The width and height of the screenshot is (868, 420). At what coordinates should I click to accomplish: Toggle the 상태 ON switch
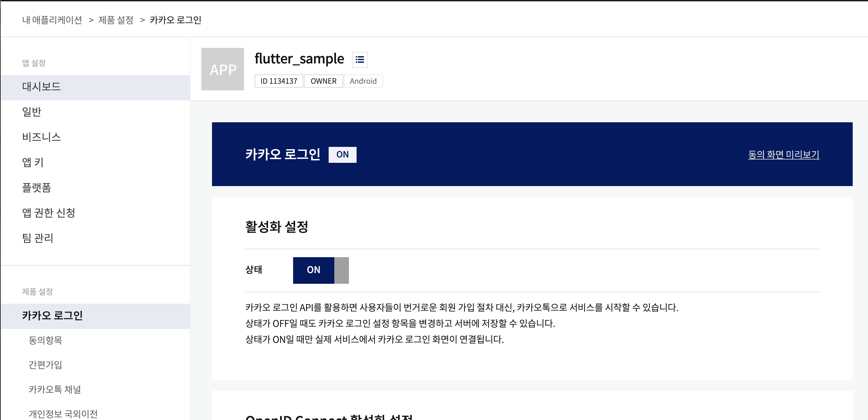[x=320, y=270]
